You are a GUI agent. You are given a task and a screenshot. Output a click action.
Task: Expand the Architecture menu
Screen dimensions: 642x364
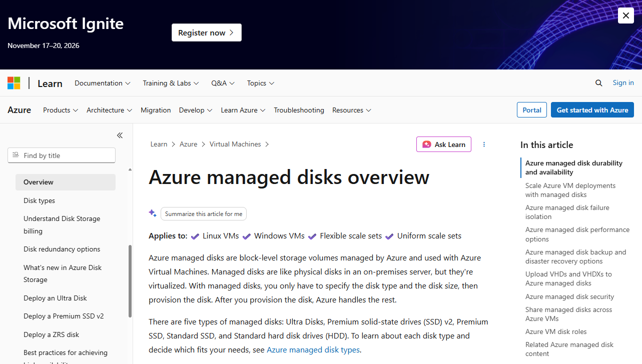pyautogui.click(x=109, y=110)
